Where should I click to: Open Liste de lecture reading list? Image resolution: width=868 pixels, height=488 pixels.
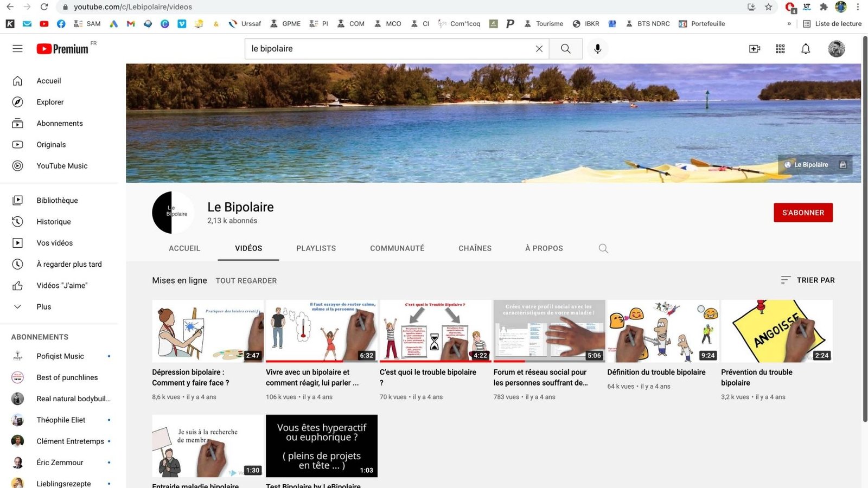[832, 24]
